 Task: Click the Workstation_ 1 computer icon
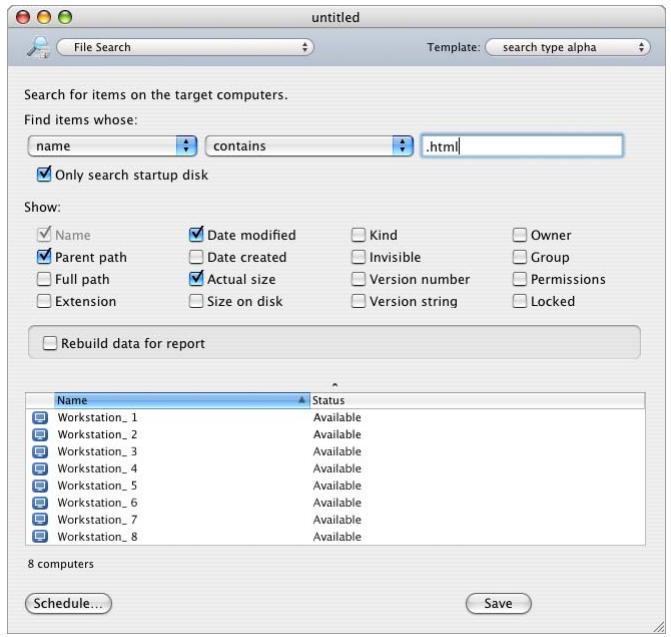pyautogui.click(x=40, y=417)
